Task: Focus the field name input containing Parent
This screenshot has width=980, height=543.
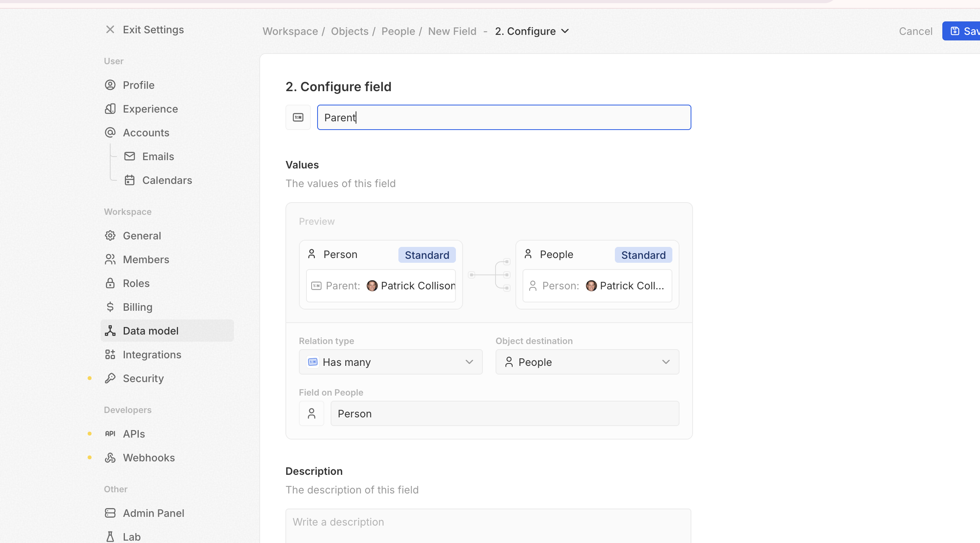Action: pyautogui.click(x=504, y=117)
